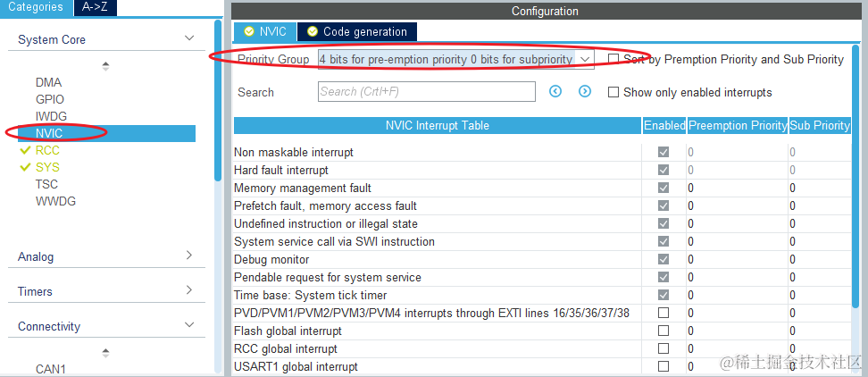This screenshot has height=377, width=868.
Task: Select TSC in System Core list
Action: [x=46, y=184]
